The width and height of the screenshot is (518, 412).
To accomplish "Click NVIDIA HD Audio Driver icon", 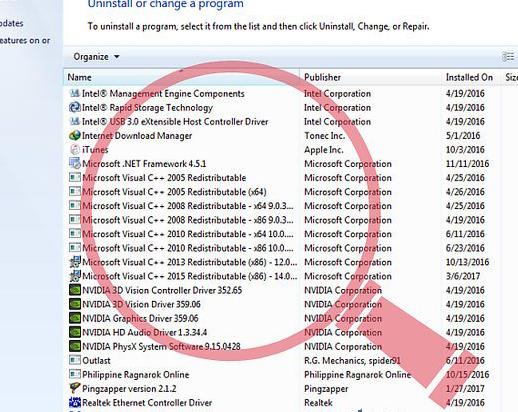I will (75, 332).
